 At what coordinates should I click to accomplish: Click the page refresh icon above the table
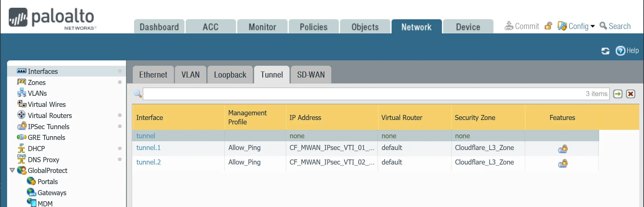point(605,51)
